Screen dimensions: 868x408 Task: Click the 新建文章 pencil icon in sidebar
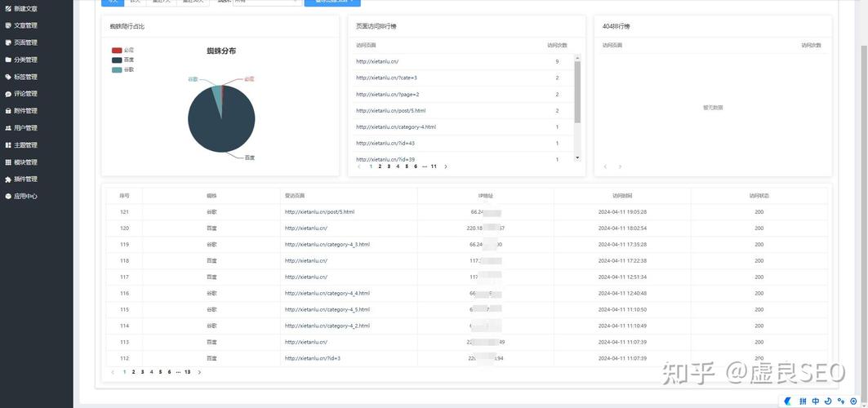pyautogui.click(x=8, y=8)
